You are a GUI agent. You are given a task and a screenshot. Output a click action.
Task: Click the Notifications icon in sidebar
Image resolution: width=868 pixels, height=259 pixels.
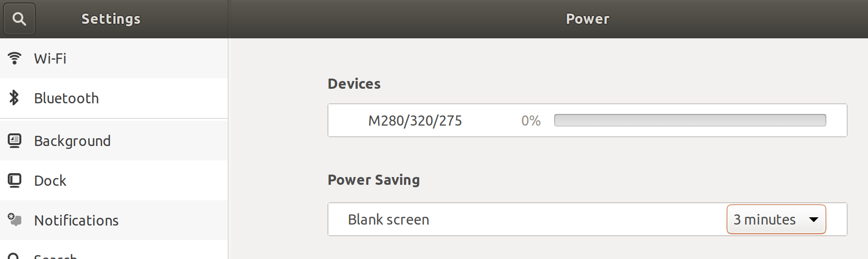click(15, 220)
